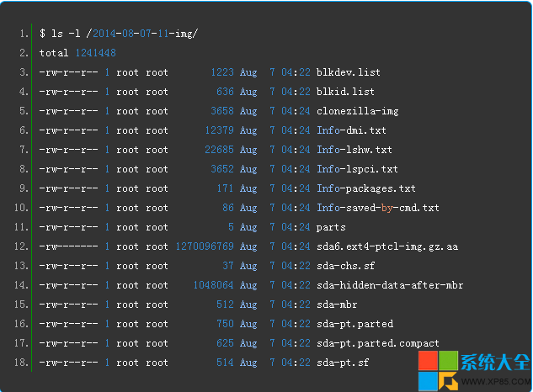Click the Info-packages.txt filename
Viewport: 533px width, 392px height.
pos(365,188)
